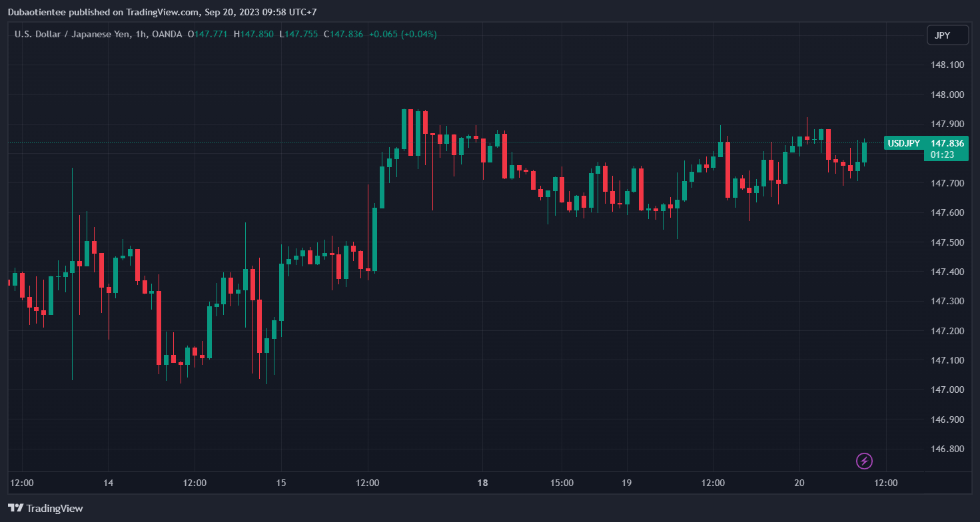Click the 147.000 price scale level
The image size is (980, 522).
coord(947,390)
